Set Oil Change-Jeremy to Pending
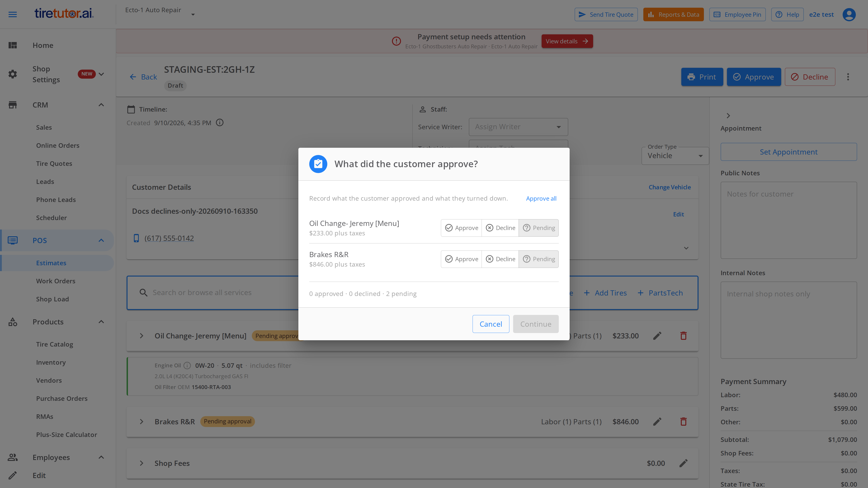Image resolution: width=868 pixels, height=488 pixels. point(538,228)
